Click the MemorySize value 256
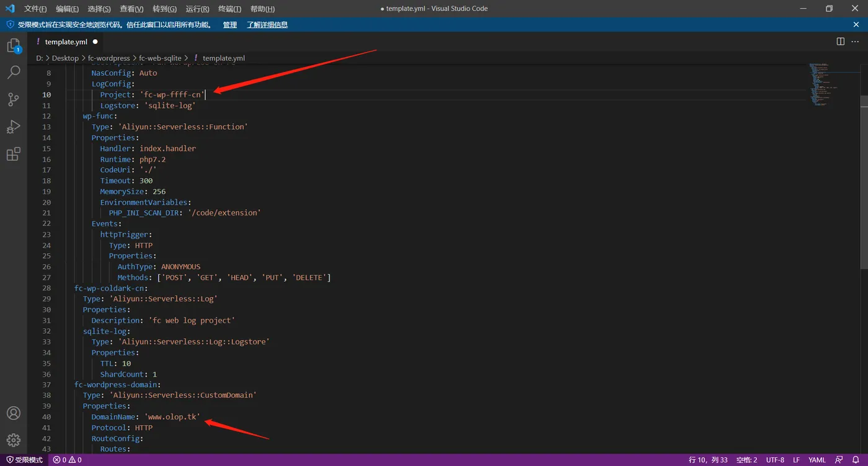Screen dimensions: 868x466 tap(159, 191)
